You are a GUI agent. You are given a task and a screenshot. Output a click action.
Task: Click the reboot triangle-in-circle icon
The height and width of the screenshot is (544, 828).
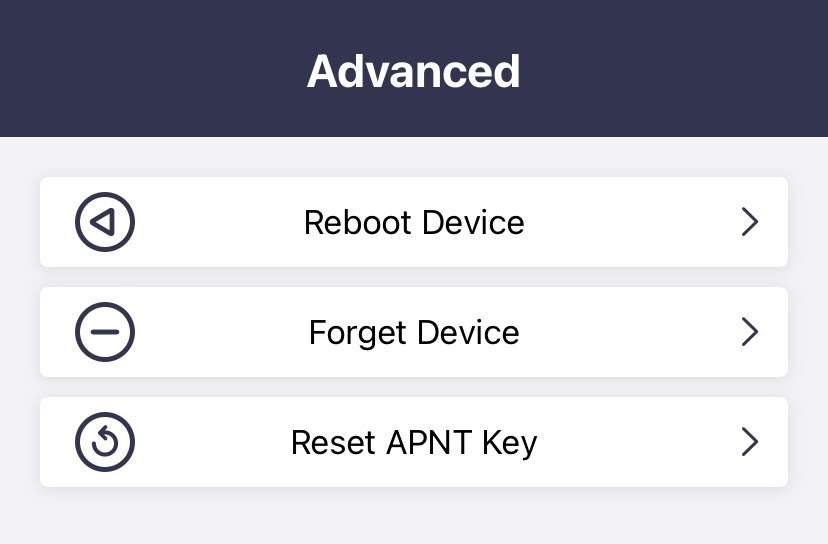tap(105, 222)
